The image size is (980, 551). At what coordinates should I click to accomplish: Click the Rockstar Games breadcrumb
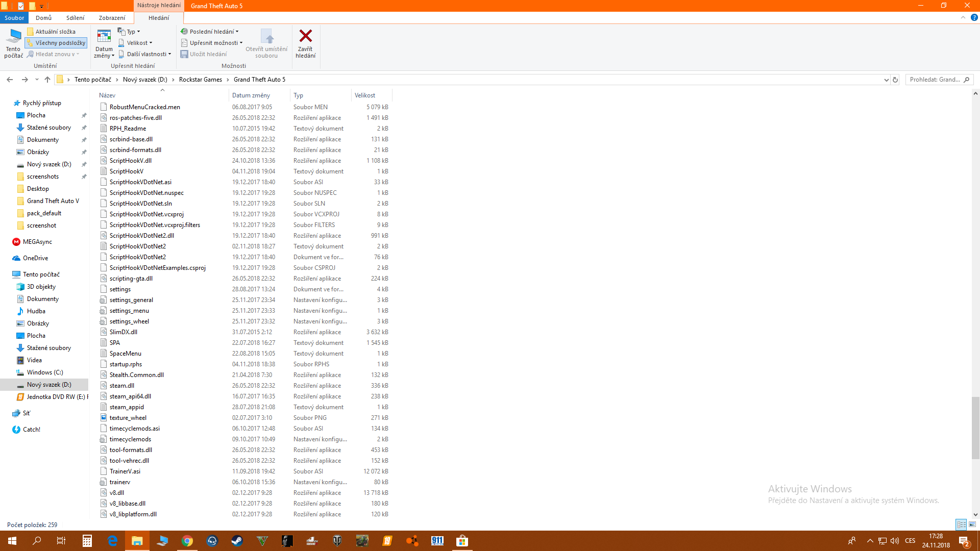200,80
